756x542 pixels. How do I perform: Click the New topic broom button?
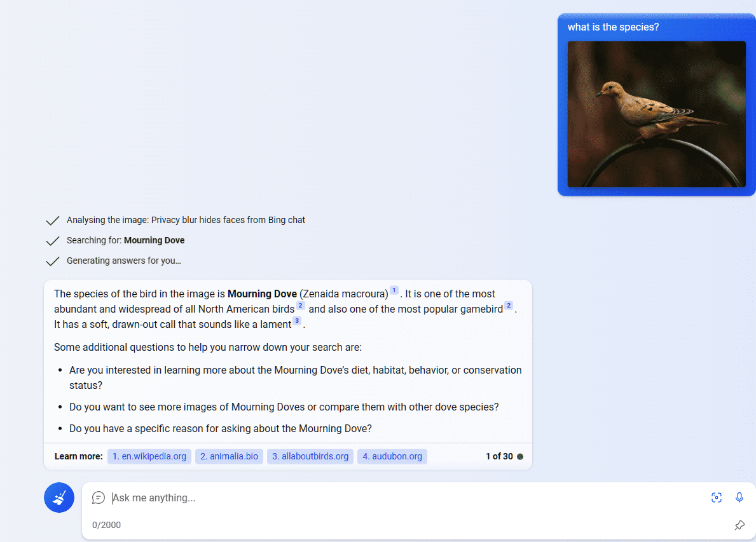click(x=59, y=497)
